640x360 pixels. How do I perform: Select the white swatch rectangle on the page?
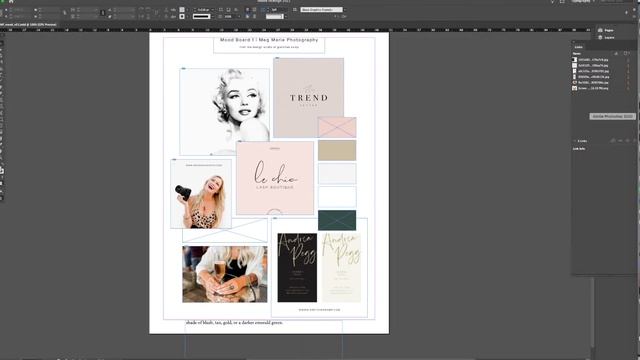coord(337,197)
